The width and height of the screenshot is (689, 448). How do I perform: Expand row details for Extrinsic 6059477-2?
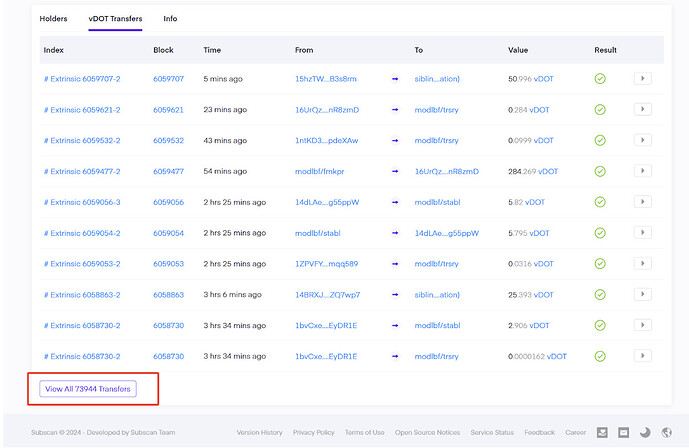pyautogui.click(x=642, y=171)
